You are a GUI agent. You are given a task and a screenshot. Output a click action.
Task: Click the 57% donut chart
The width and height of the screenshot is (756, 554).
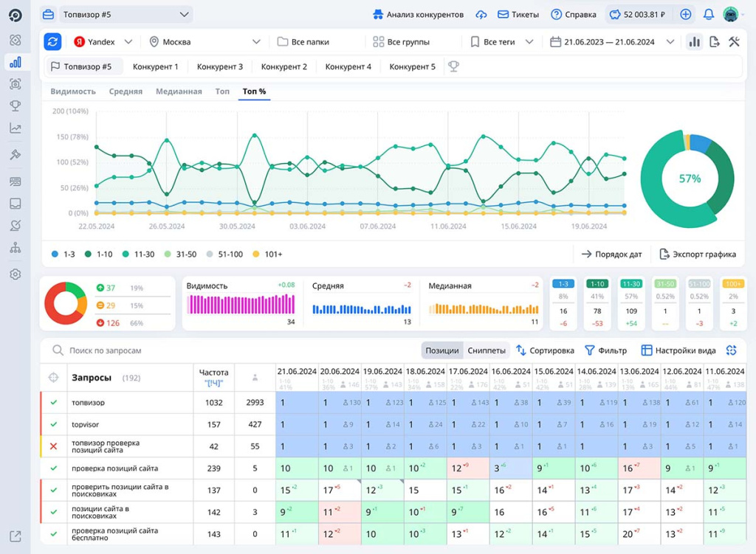687,179
